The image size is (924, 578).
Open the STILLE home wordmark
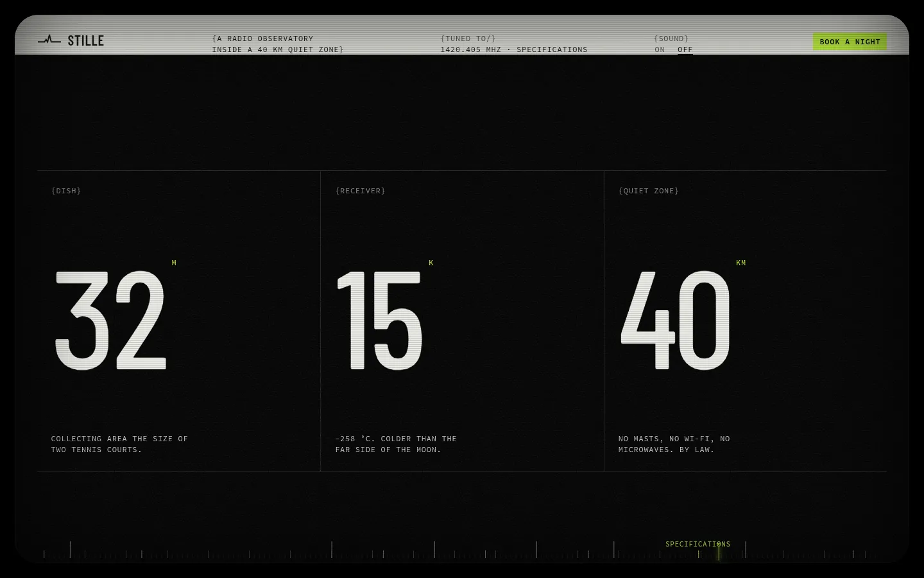pos(85,40)
